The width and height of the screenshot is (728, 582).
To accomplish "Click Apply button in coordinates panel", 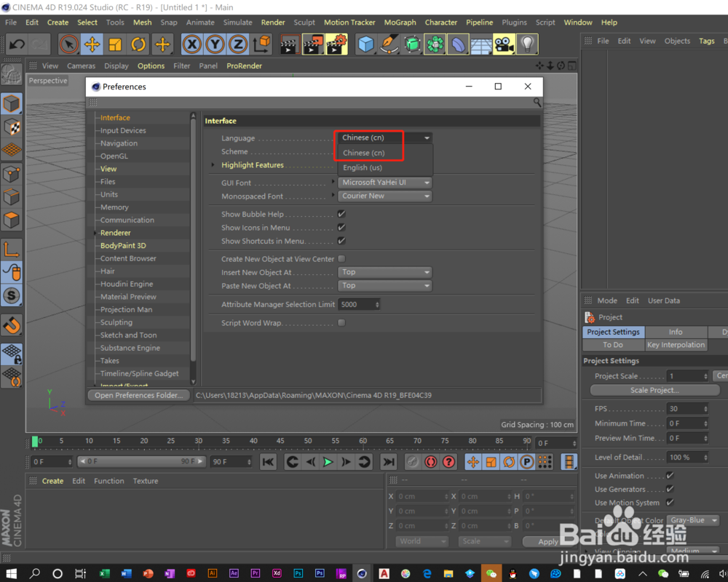I will tap(548, 541).
